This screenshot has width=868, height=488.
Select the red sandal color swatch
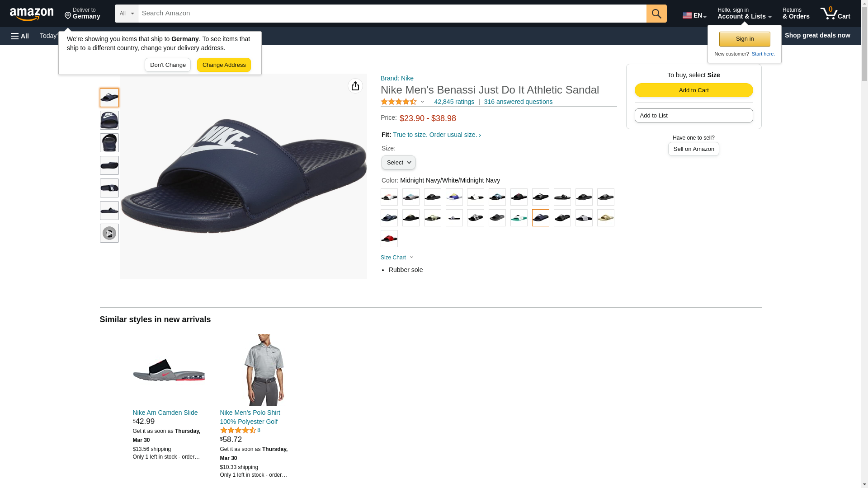point(389,239)
